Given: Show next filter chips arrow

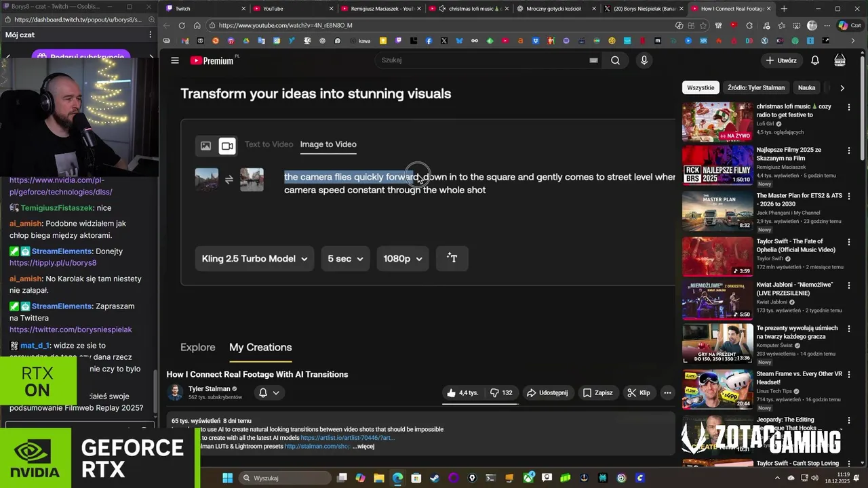Looking at the screenshot, I should tap(842, 87).
